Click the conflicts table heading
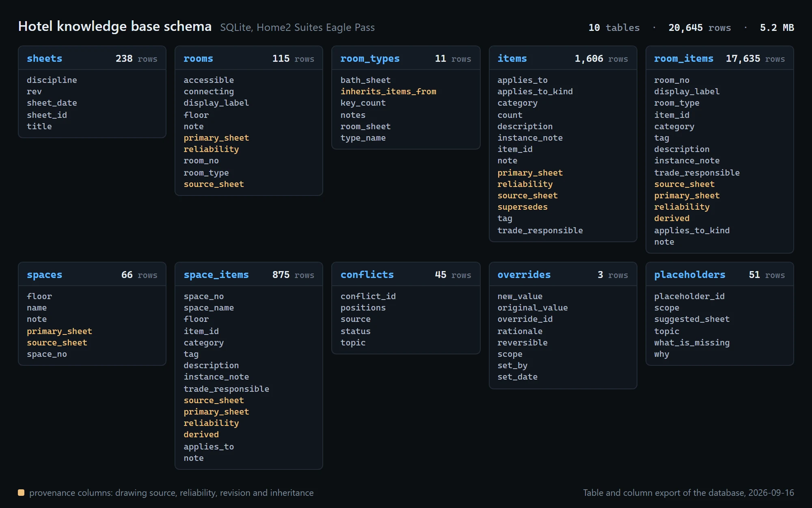The image size is (812, 508). (367, 275)
